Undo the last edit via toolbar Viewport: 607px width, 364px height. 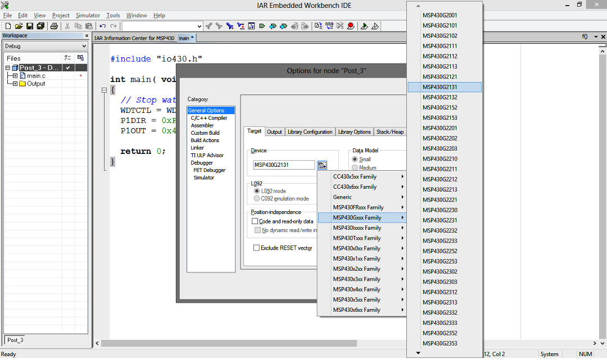pyautogui.click(x=103, y=26)
